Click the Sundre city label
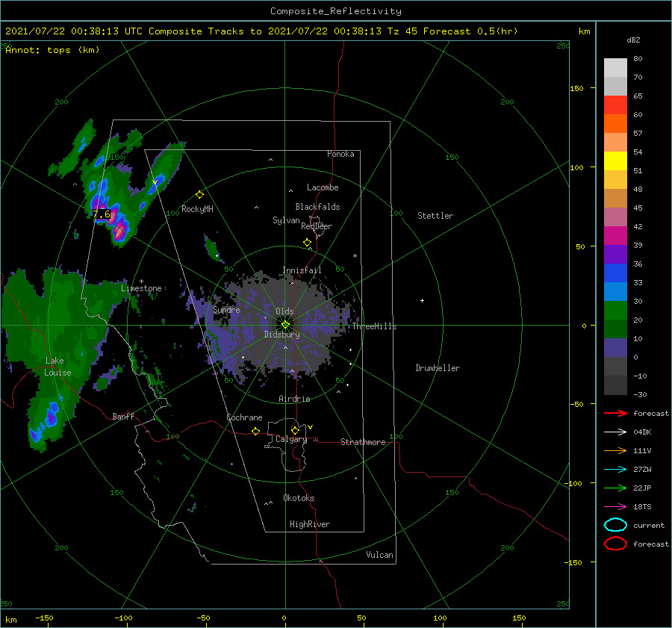 coord(226,309)
